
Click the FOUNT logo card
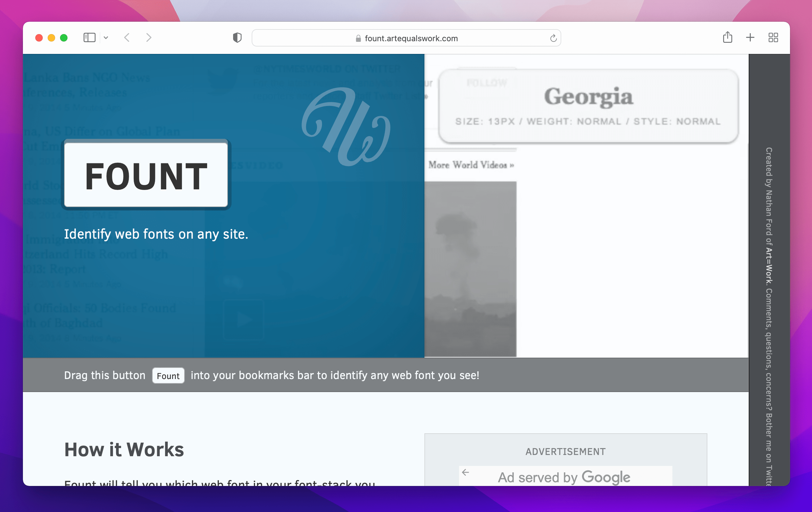[x=145, y=174]
